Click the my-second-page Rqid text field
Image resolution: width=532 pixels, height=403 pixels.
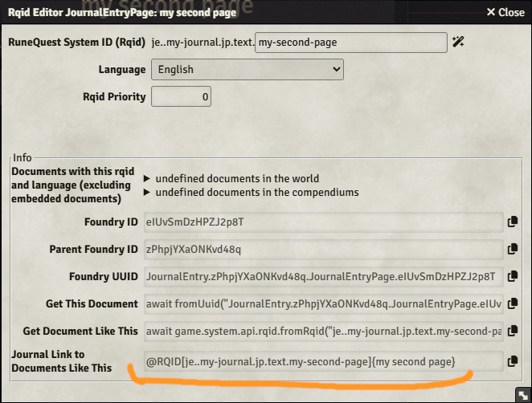[350, 43]
